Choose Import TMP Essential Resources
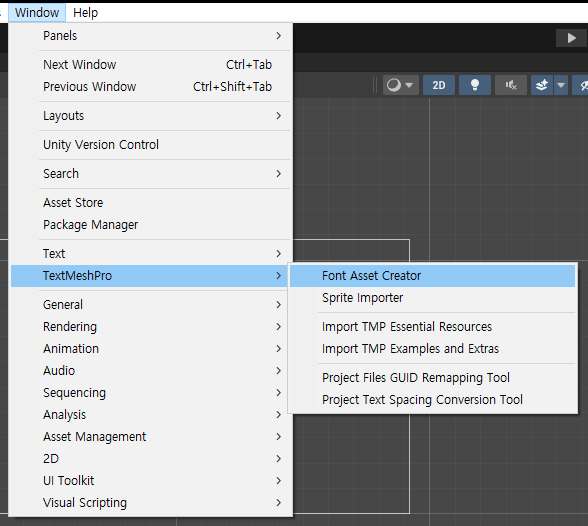 pos(432,327)
